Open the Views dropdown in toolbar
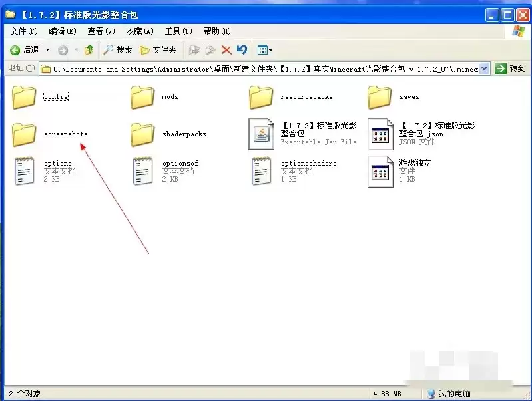The height and width of the screenshot is (401, 532). pos(265,50)
